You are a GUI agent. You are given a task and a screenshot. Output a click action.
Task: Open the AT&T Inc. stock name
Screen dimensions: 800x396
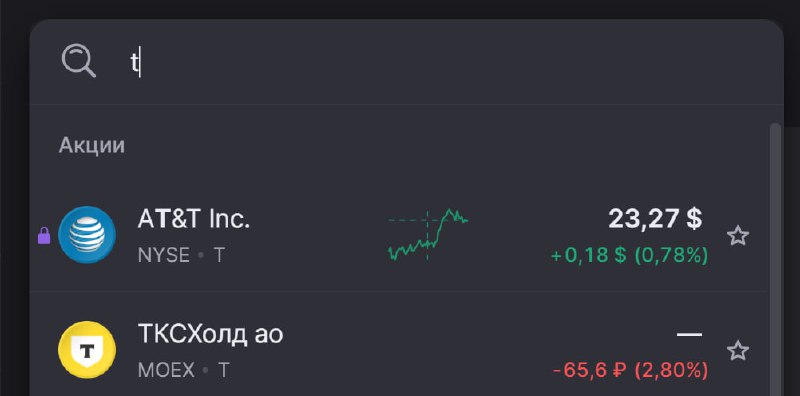[194, 219]
